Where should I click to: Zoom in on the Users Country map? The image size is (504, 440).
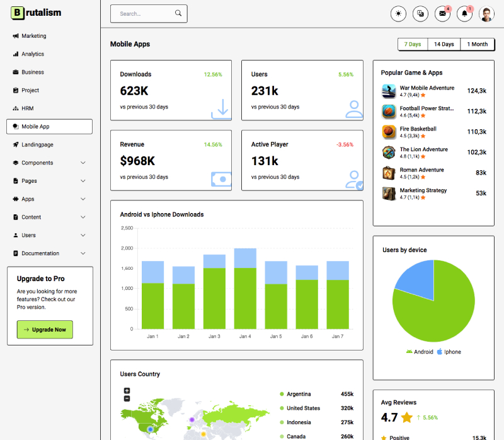[x=127, y=391]
